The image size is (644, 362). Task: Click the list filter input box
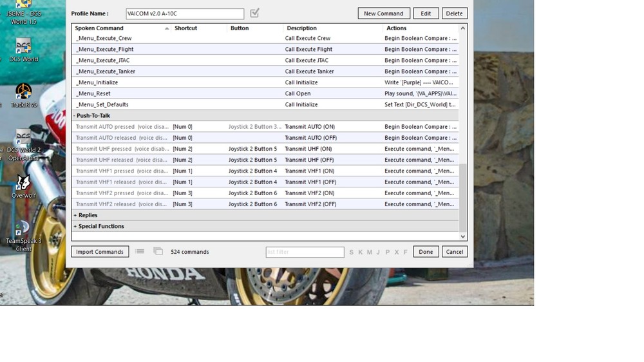(x=305, y=252)
